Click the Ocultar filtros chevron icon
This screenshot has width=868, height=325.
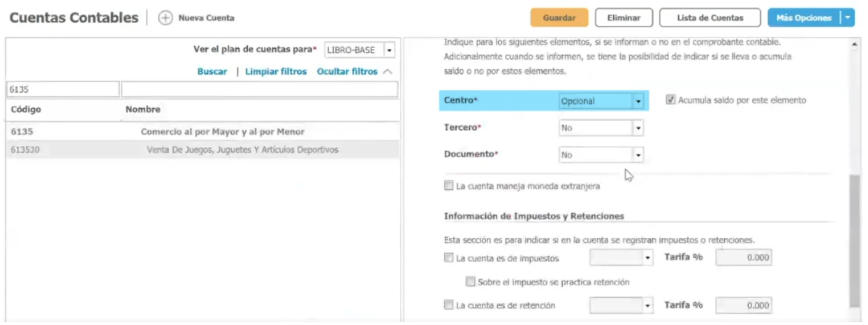click(x=388, y=72)
